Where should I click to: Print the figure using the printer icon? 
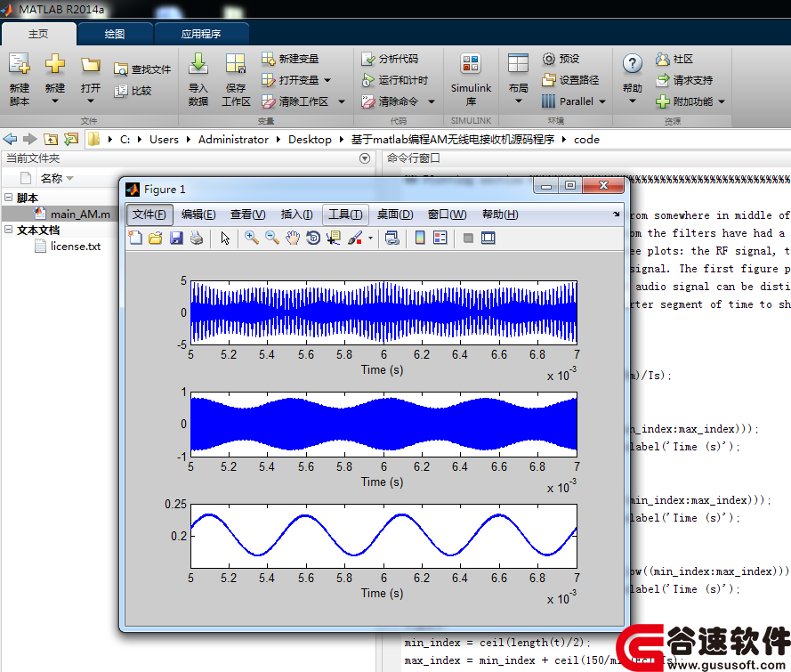point(197,238)
